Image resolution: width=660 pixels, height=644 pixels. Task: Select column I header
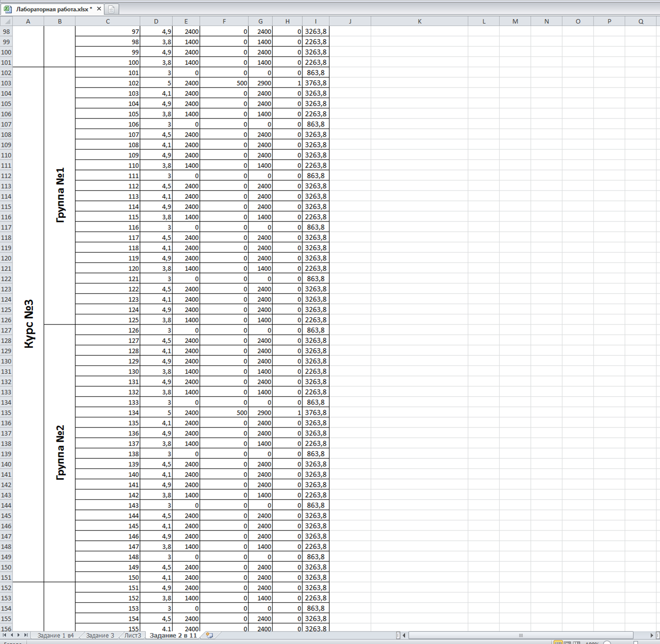click(316, 21)
